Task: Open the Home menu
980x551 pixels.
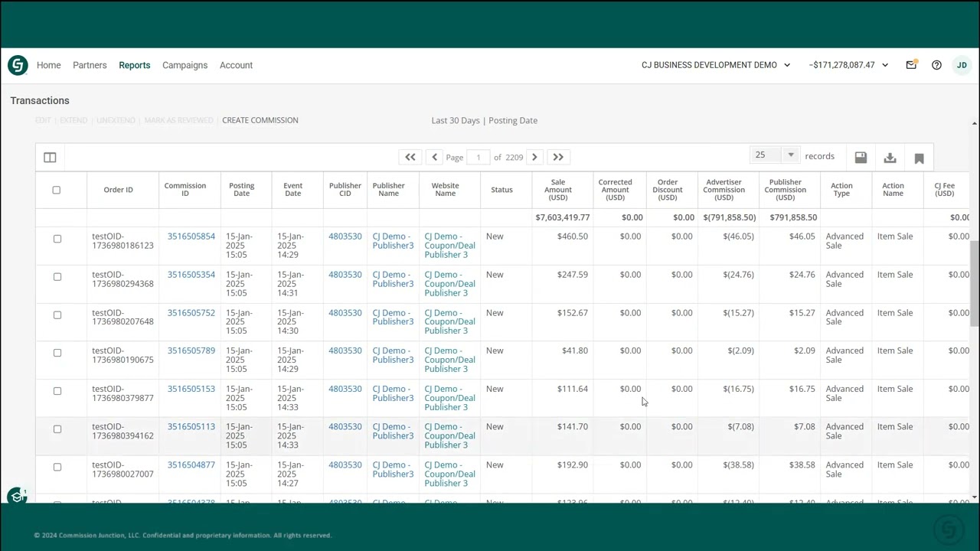Action: [48, 65]
